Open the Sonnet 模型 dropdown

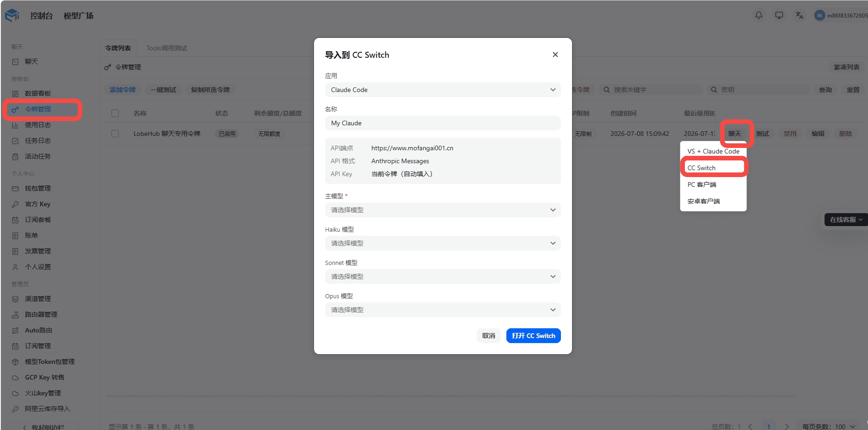pos(443,276)
